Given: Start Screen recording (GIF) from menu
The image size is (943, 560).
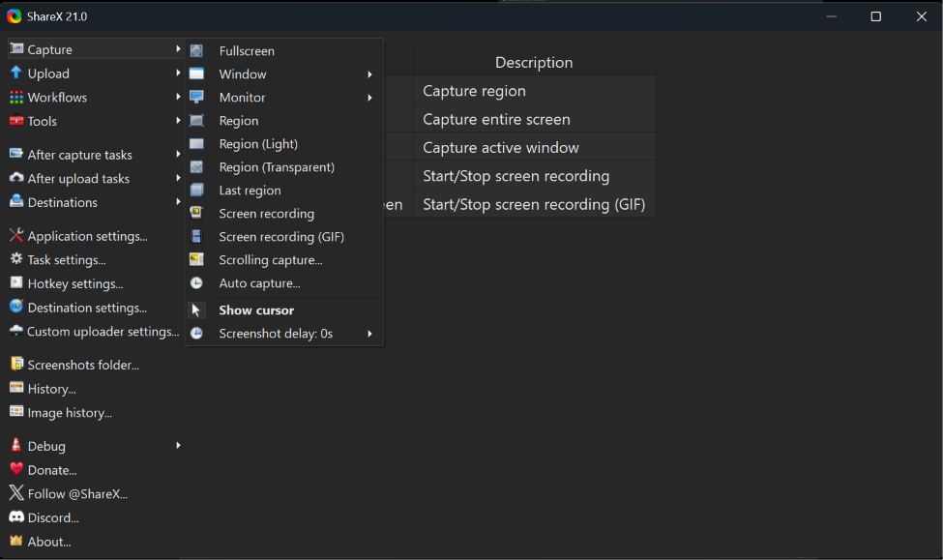Looking at the screenshot, I should [x=283, y=236].
